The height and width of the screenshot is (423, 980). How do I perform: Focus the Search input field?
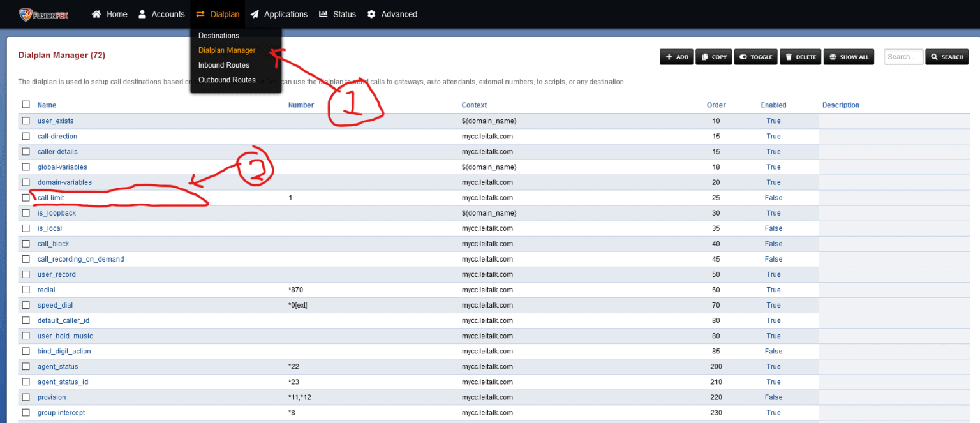point(903,57)
